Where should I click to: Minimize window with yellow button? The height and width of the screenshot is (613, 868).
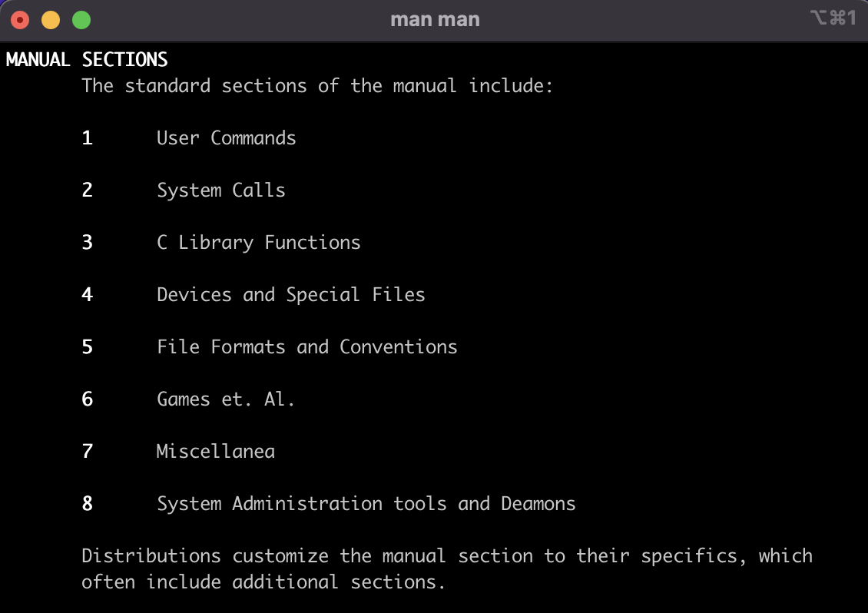tap(51, 21)
